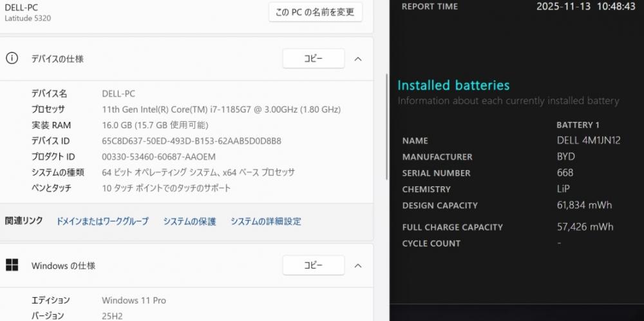Screen dimensions: 644x321
Task: Click the エディション label
Action: [x=51, y=300]
